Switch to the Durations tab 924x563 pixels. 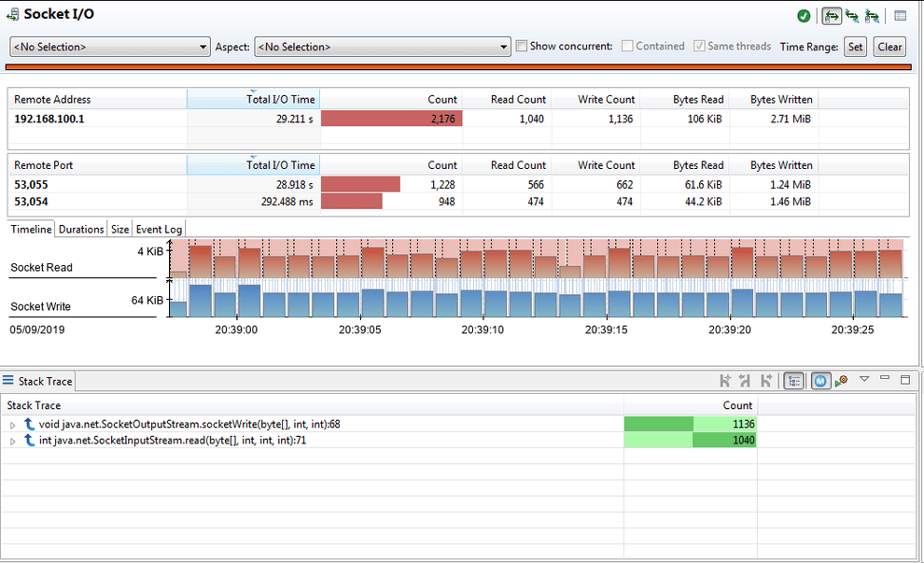80,228
